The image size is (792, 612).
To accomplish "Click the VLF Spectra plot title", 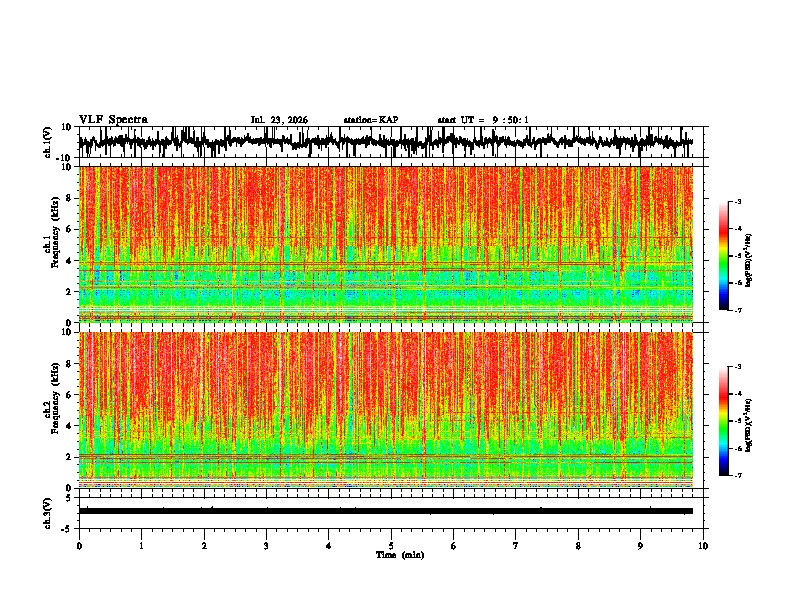I will tap(113, 120).
